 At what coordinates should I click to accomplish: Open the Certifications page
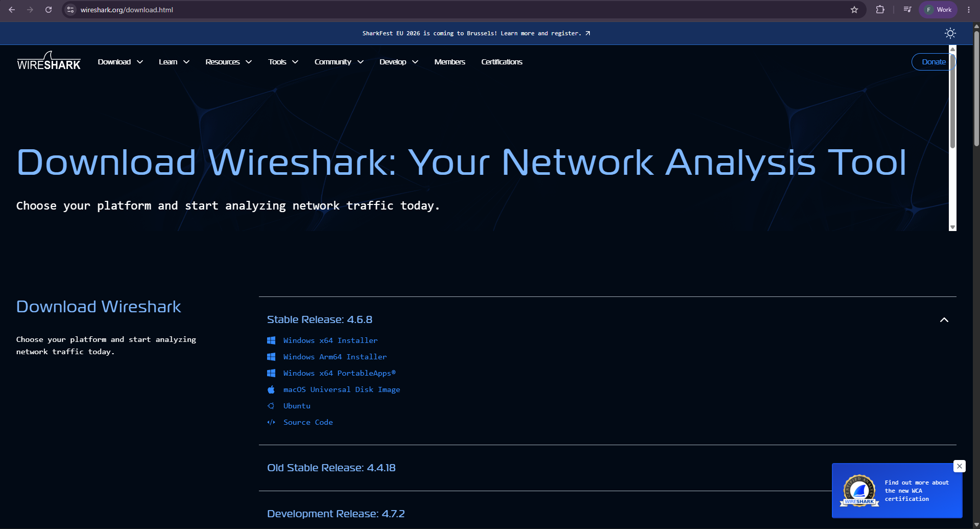coord(502,62)
